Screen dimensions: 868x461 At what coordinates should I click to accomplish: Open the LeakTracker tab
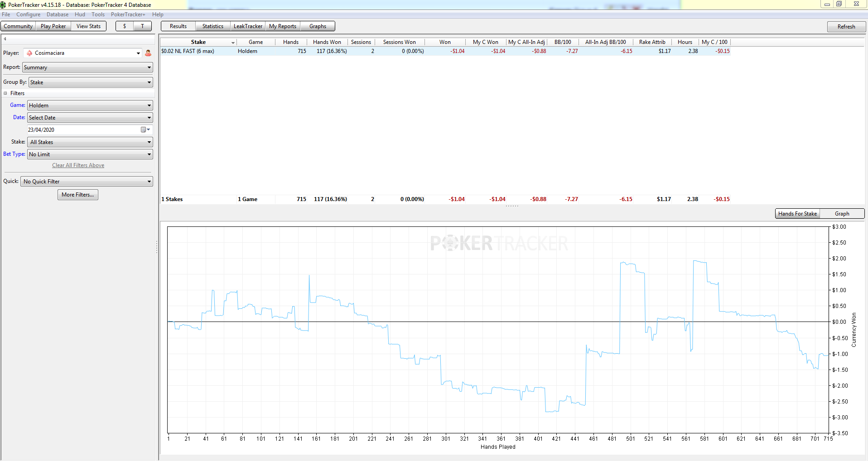pyautogui.click(x=248, y=26)
